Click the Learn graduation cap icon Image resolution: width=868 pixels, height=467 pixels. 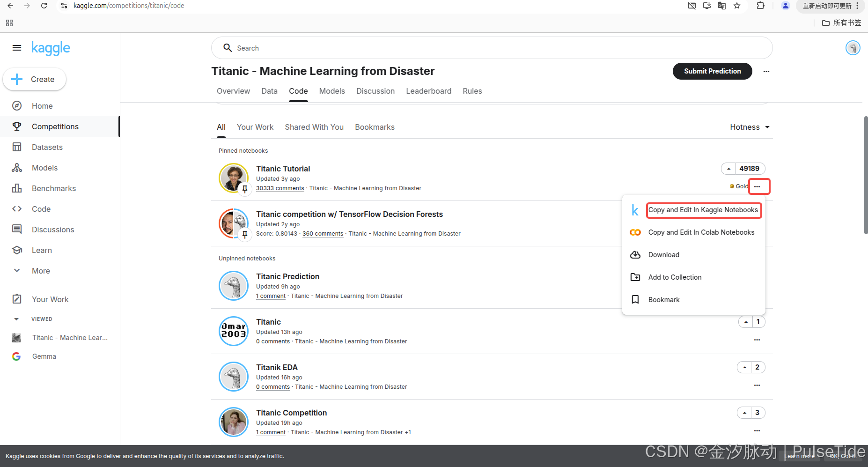(17, 250)
